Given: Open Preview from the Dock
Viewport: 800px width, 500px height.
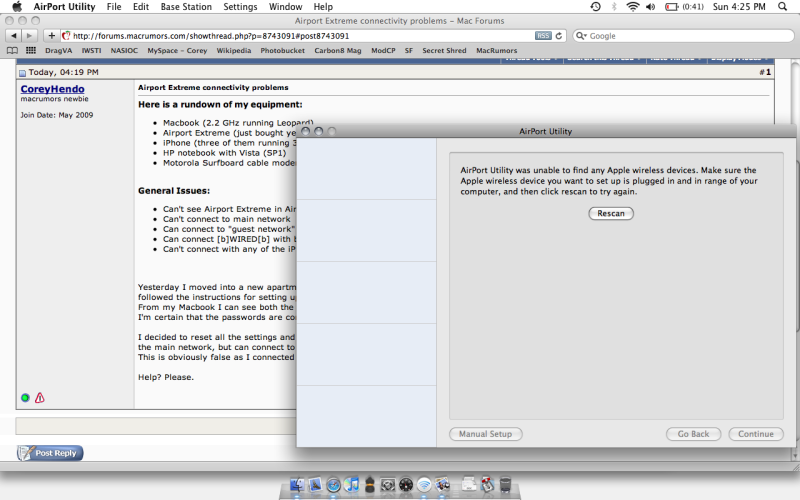Looking at the screenshot, I should pos(442,484).
